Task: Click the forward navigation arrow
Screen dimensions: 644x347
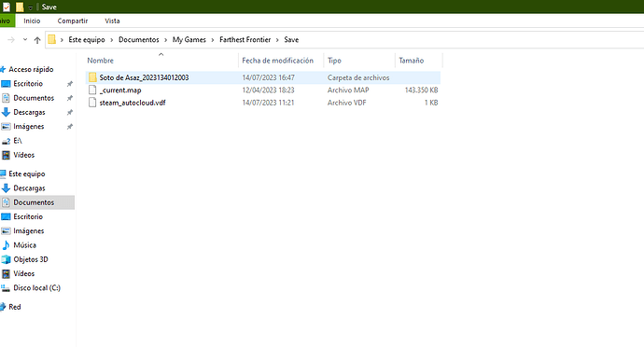Action: click(11, 40)
